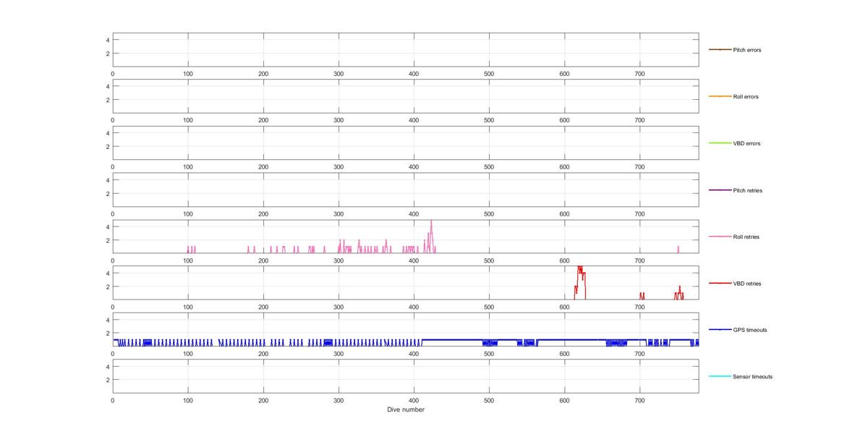The image size is (868, 442).
Task: Click the Pitch errors legend label
Action: [746, 50]
